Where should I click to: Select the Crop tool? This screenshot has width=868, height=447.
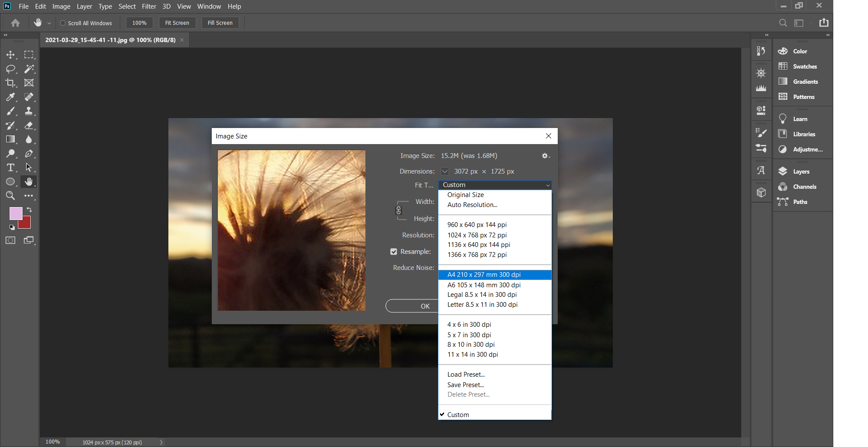point(10,82)
